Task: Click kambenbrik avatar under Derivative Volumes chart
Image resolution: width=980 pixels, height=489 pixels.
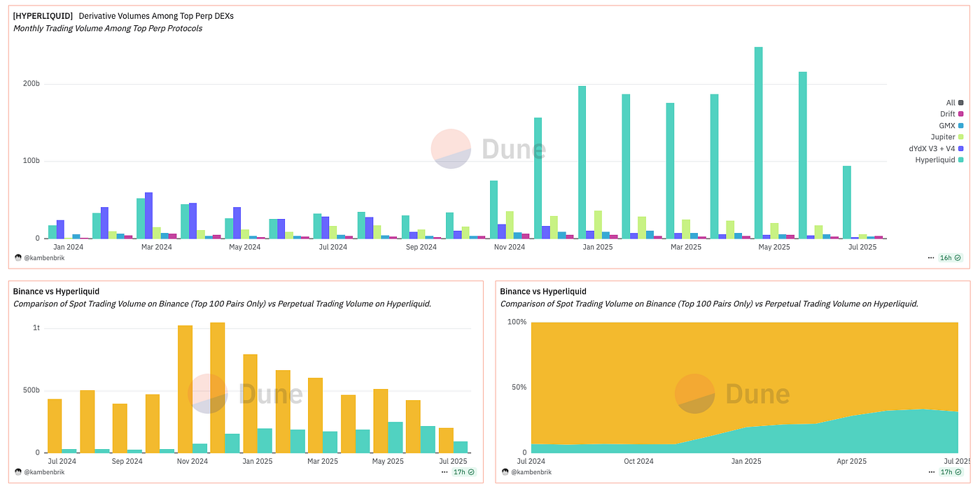Action: [18, 257]
